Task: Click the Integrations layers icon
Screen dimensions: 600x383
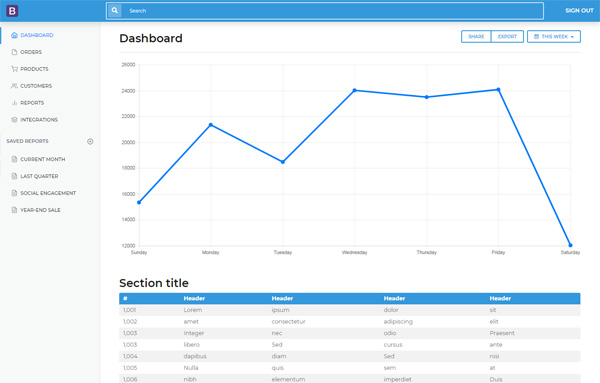Action: pyautogui.click(x=15, y=120)
